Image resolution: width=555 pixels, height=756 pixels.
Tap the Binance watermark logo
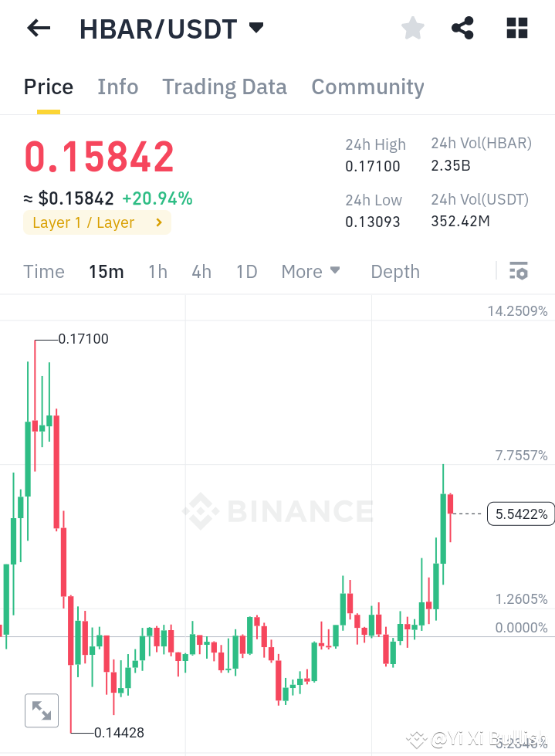pos(278,510)
